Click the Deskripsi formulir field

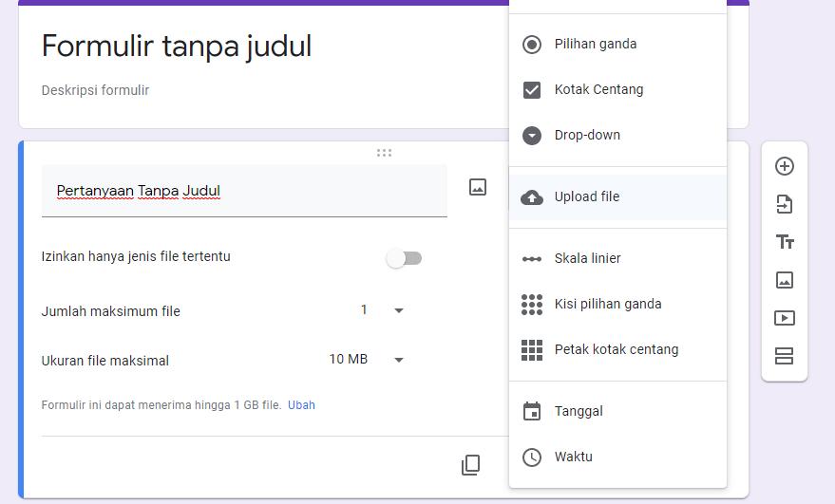click(x=95, y=90)
